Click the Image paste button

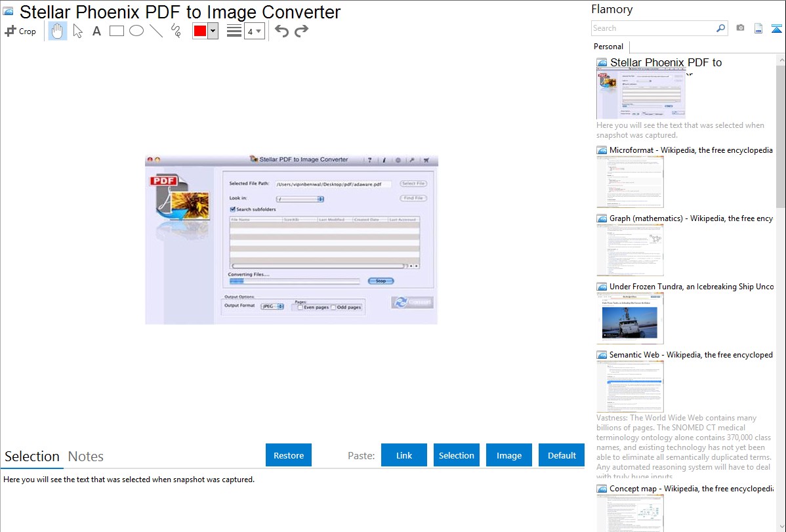pos(509,455)
